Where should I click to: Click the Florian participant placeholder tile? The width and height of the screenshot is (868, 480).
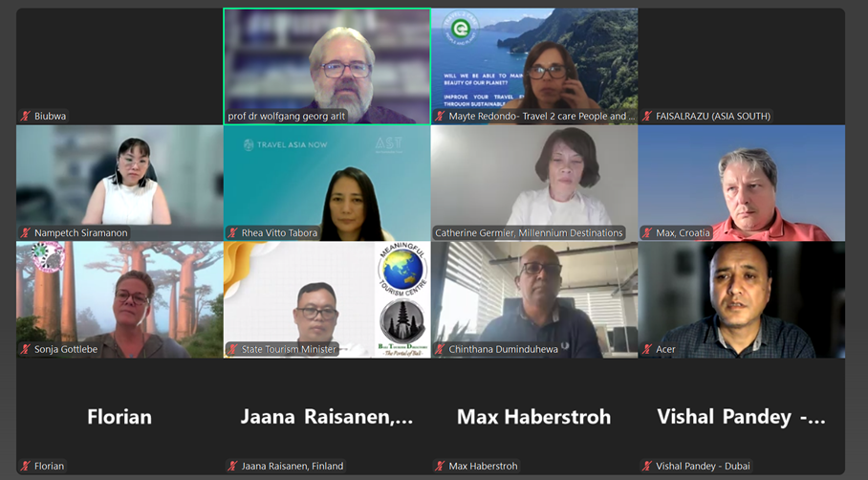[119, 416]
